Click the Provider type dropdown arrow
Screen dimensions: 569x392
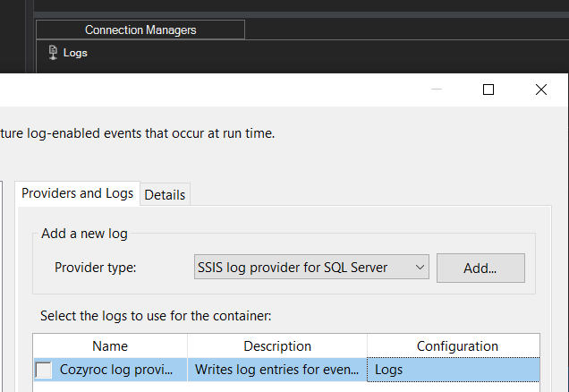(x=419, y=267)
